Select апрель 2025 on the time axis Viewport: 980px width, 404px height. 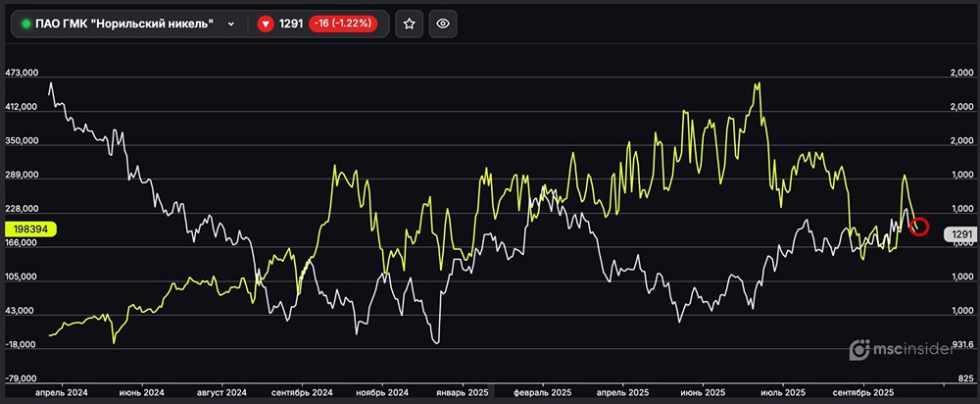point(622,393)
